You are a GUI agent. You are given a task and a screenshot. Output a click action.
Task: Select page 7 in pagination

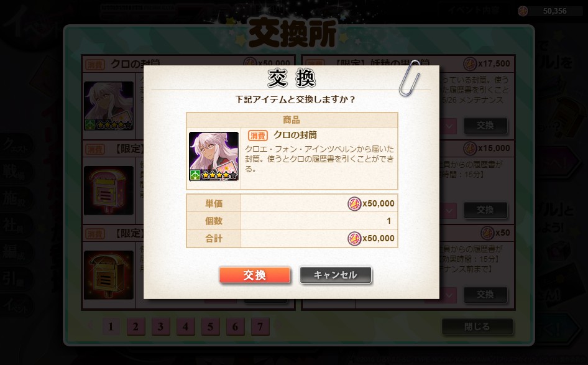click(260, 326)
